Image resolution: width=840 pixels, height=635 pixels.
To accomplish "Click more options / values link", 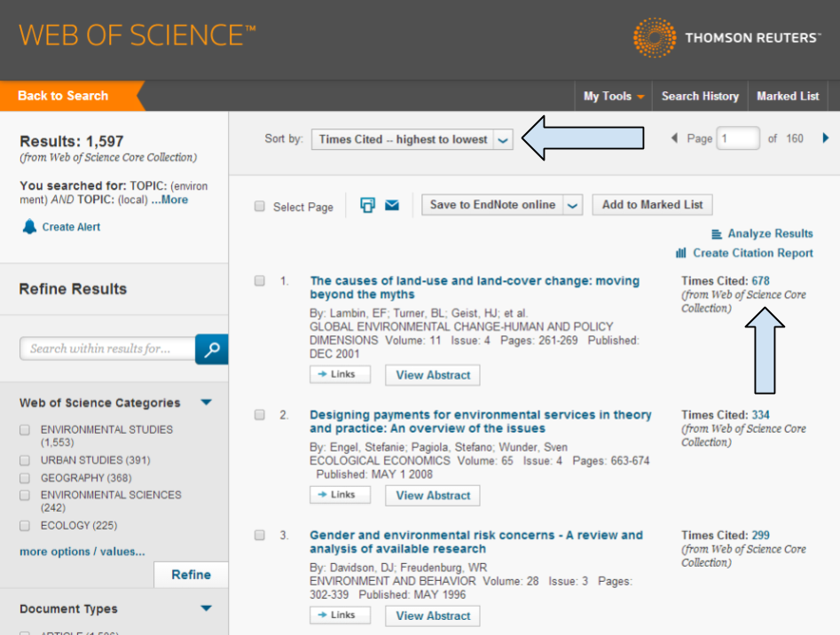I will click(x=82, y=552).
